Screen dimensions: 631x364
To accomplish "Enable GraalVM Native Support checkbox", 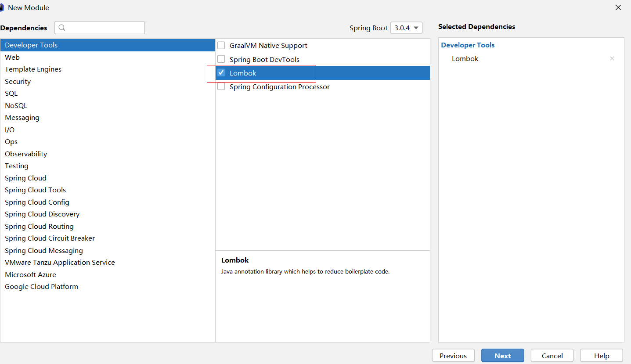I will [221, 45].
